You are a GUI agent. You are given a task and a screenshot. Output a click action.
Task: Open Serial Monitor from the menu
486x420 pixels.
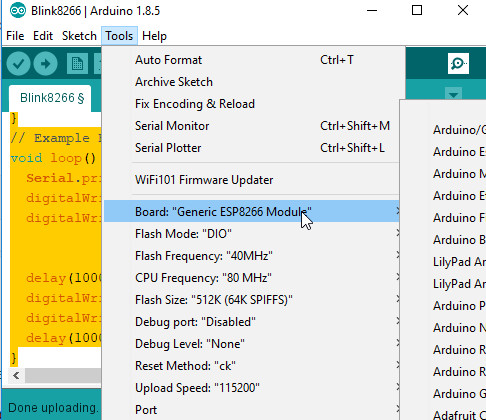251,126
